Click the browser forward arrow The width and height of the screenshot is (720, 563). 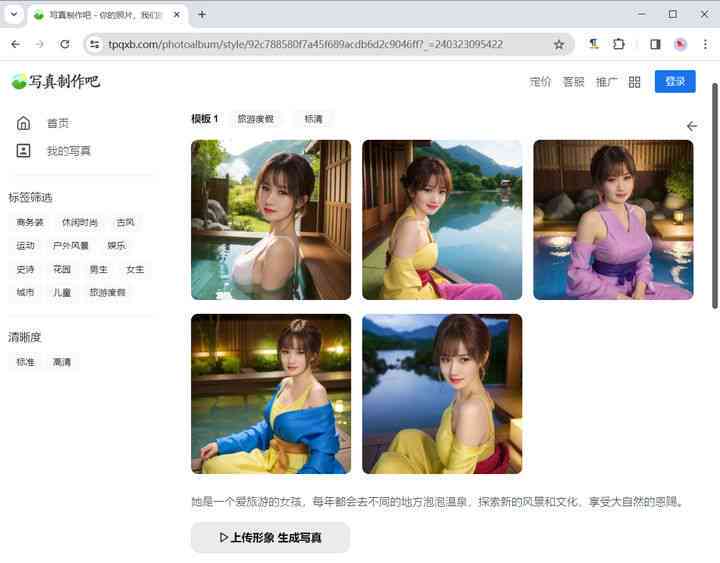coord(40,44)
